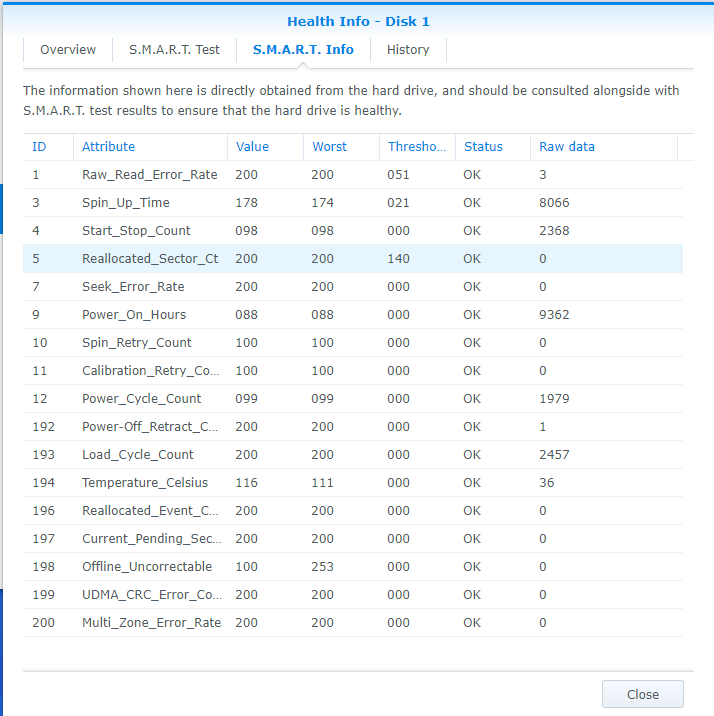This screenshot has width=714, height=716.
Task: Sort by the Attribute column header
Action: pos(150,147)
